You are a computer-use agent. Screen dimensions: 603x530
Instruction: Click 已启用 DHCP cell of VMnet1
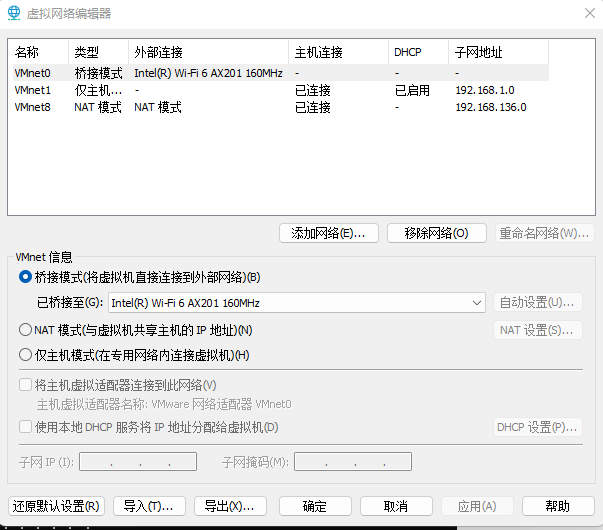(x=412, y=90)
